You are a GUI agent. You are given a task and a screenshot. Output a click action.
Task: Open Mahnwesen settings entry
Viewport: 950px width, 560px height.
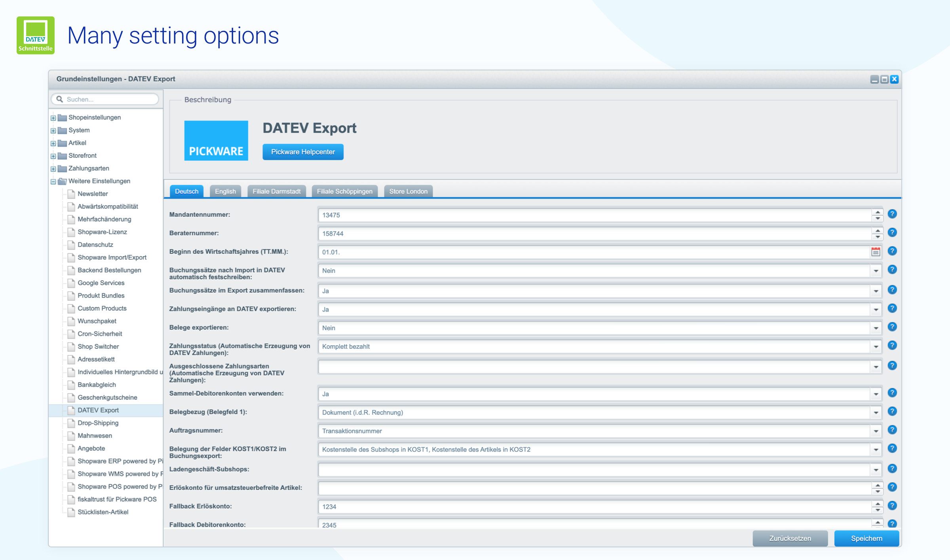pyautogui.click(x=95, y=435)
